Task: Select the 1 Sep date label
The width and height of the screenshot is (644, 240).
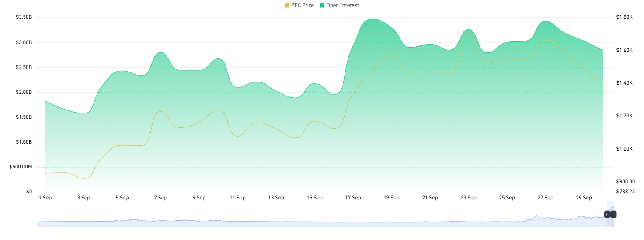Action: 45,198
